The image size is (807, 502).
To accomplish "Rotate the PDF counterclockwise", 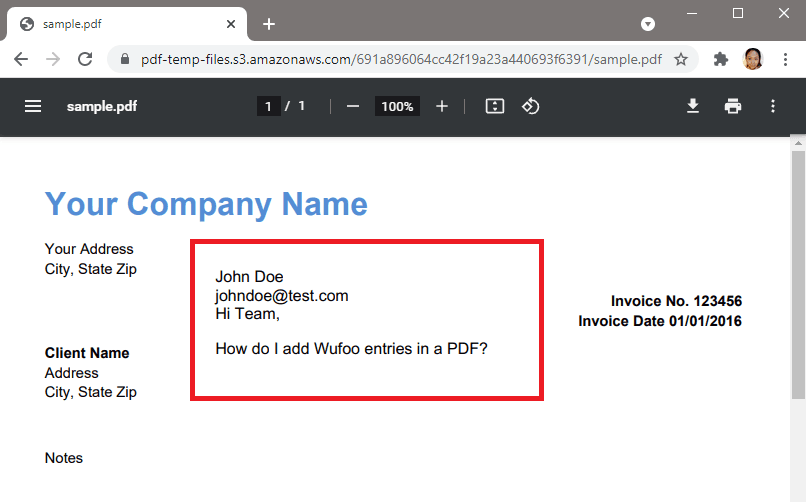I will (x=531, y=106).
